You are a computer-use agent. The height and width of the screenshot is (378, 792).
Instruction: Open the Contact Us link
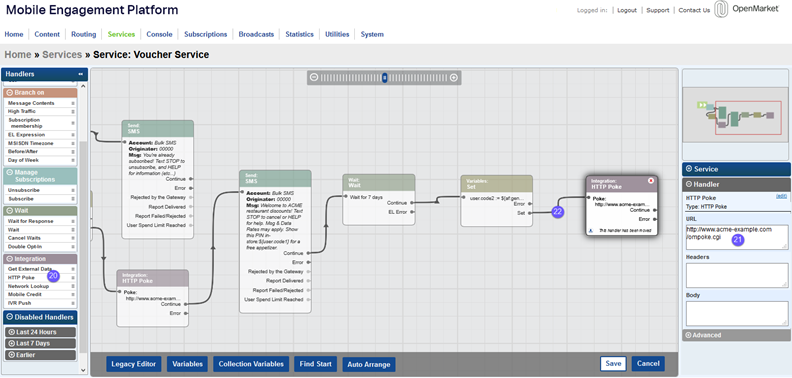[x=694, y=10]
